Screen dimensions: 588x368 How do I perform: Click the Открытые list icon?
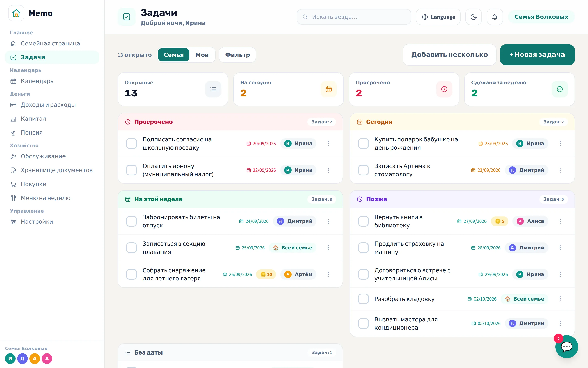pos(213,89)
